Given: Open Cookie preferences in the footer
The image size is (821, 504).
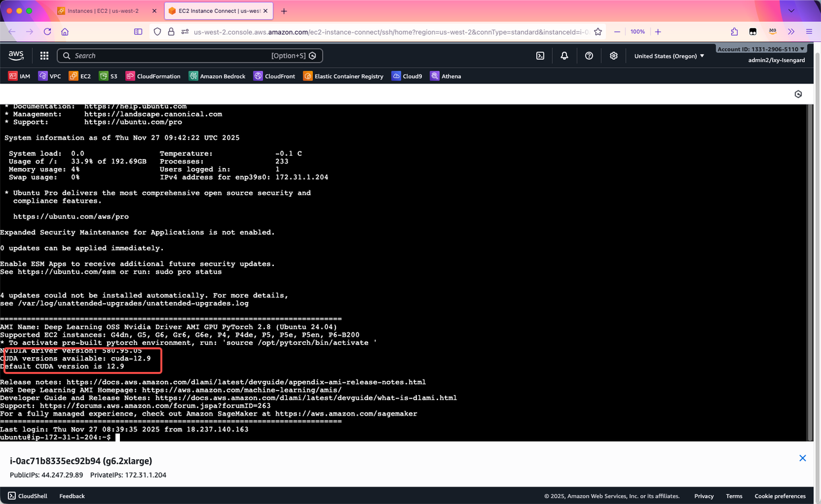Looking at the screenshot, I should (780, 496).
